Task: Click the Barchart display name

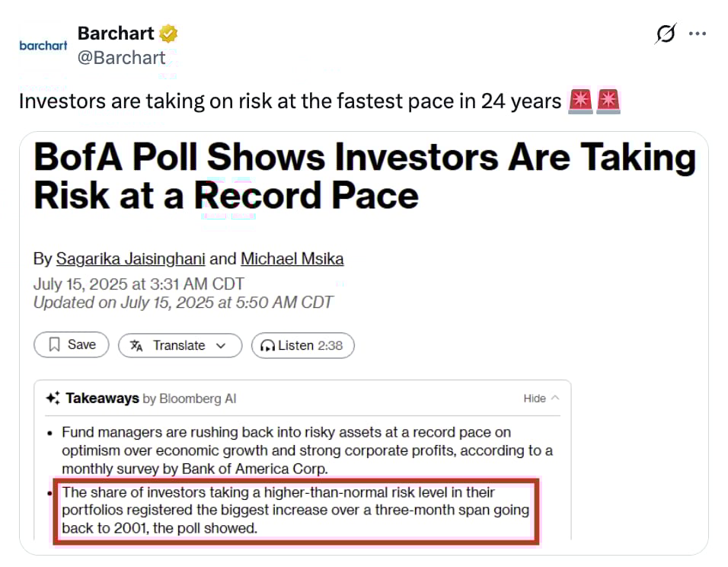Action: (116, 34)
